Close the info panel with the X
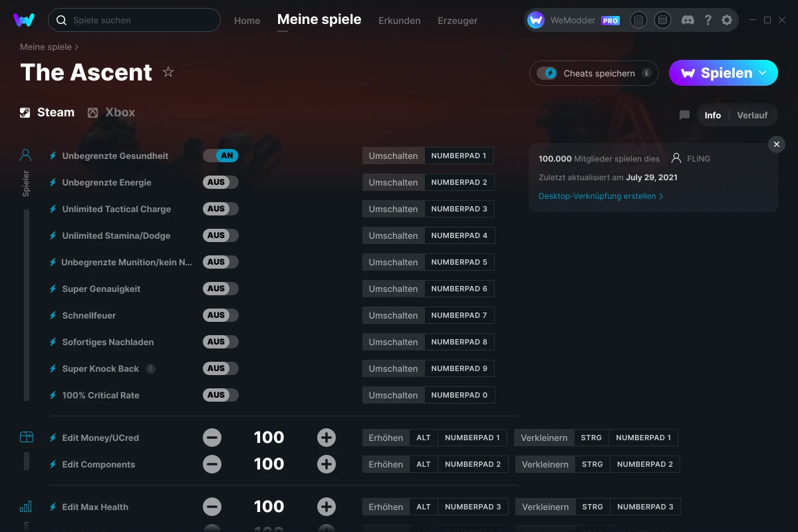798x532 pixels. (777, 144)
